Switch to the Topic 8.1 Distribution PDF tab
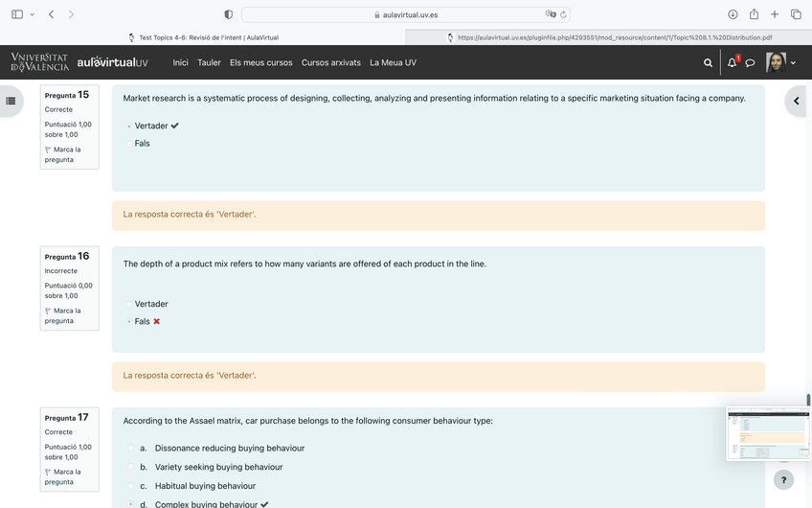 tap(609, 37)
